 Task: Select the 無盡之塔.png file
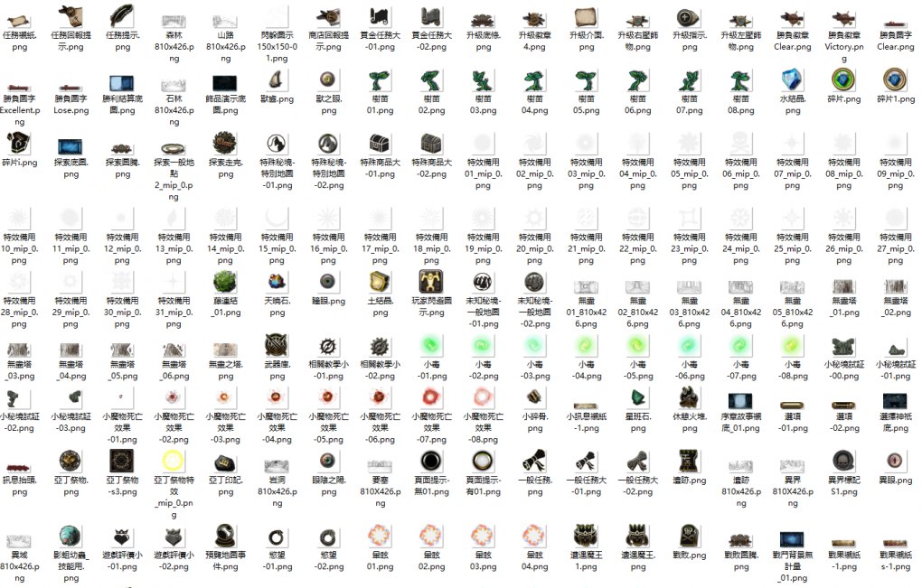point(225,345)
